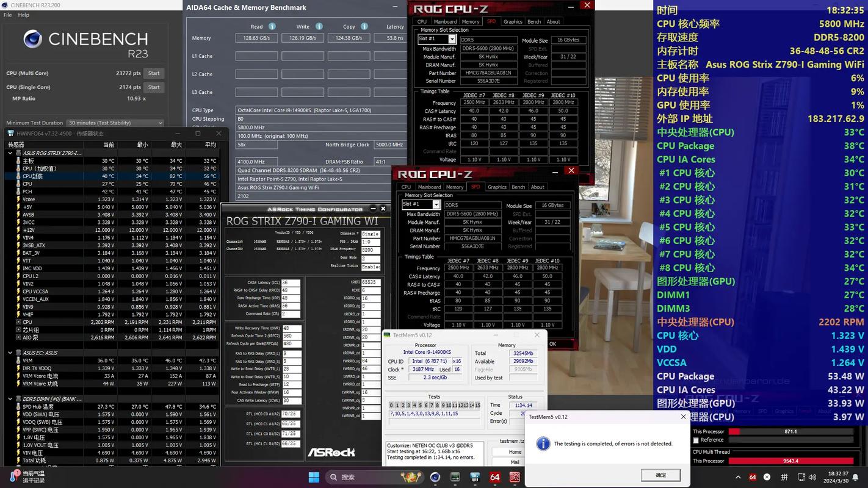This screenshot has height=488, width=868.
Task: Click the info icon next to Write
Action: (319, 26)
